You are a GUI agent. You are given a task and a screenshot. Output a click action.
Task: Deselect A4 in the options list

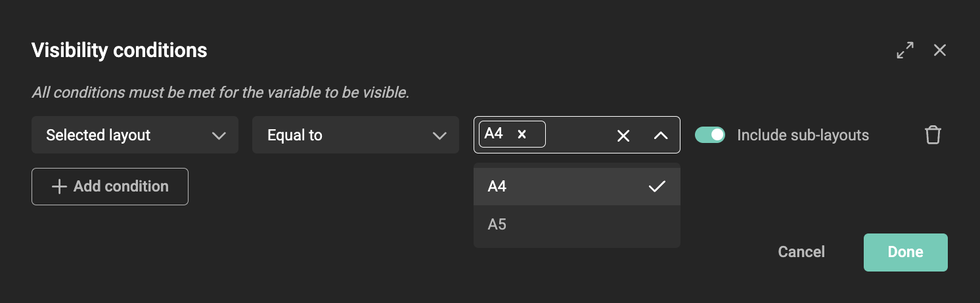click(x=577, y=187)
